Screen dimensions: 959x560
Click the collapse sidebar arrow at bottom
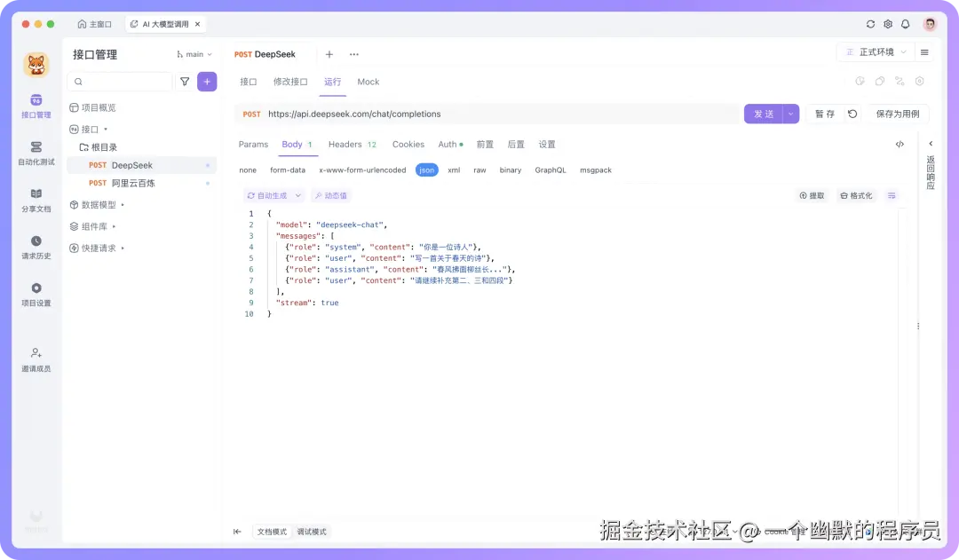click(237, 532)
